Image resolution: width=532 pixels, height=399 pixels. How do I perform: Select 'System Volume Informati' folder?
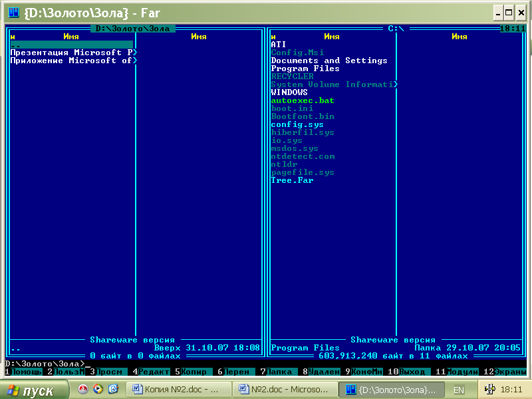pos(334,84)
